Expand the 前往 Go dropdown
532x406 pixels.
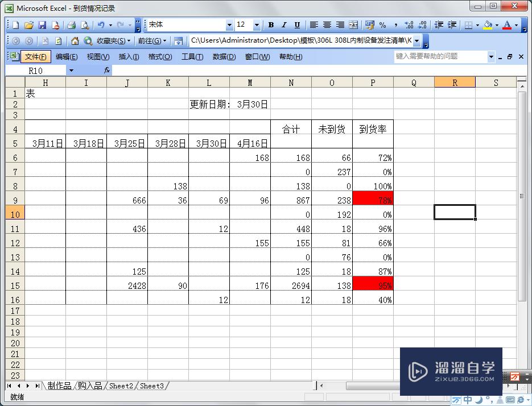[164, 41]
